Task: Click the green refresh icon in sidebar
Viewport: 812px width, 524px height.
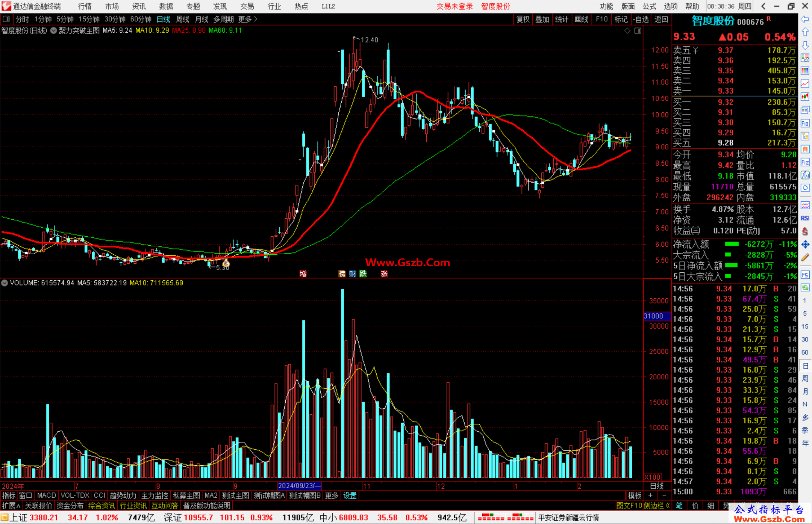Action: click(x=805, y=288)
